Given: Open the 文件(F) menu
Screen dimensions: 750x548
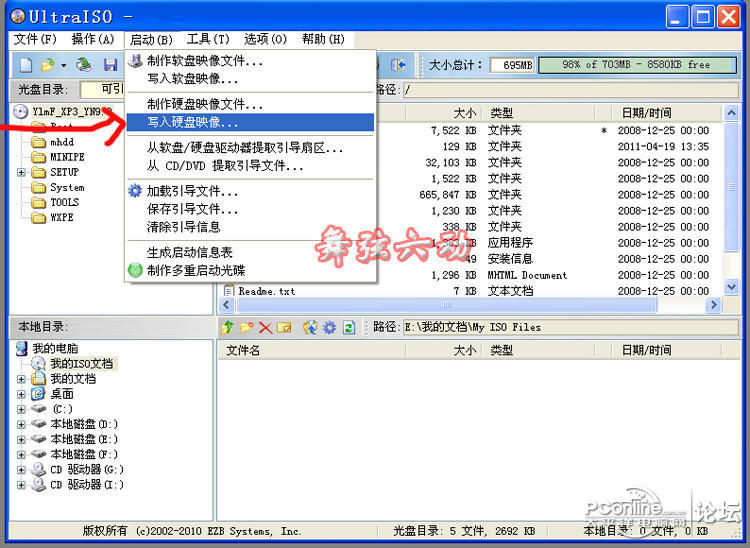Looking at the screenshot, I should coord(35,39).
